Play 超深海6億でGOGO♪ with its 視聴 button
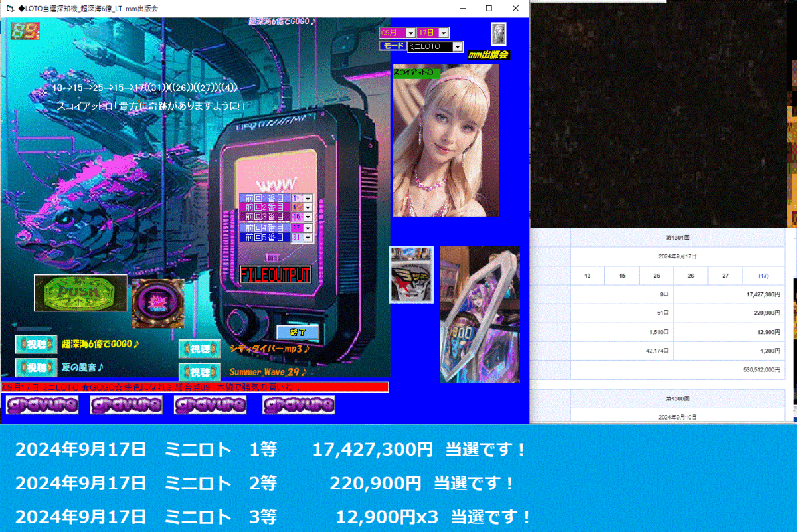 [x=37, y=344]
